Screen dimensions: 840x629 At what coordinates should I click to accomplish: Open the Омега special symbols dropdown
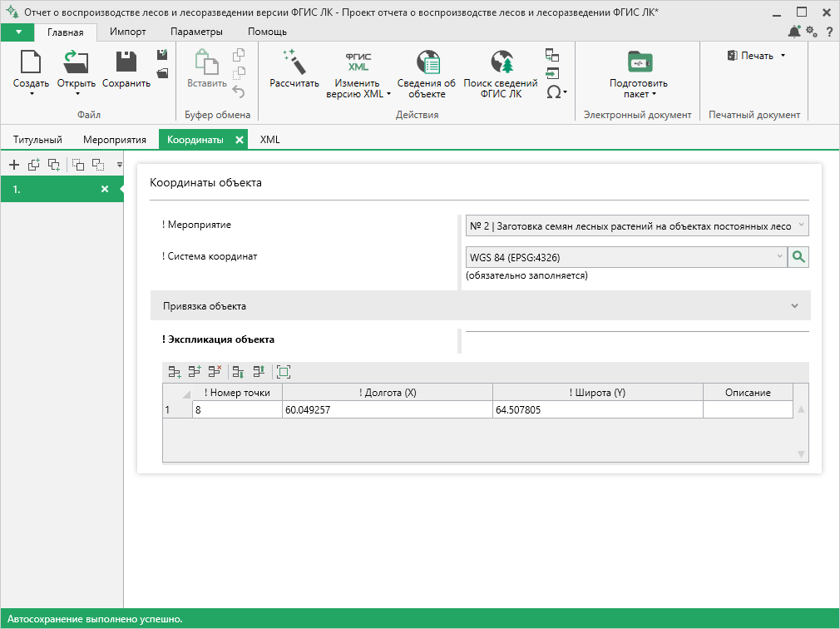(556, 92)
